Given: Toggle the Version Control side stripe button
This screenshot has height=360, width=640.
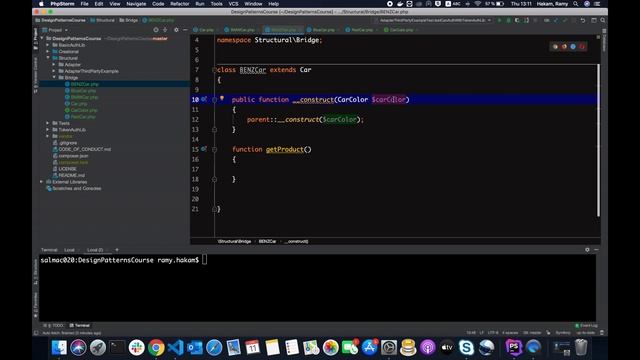Looking at the screenshot, I should (x=36, y=75).
